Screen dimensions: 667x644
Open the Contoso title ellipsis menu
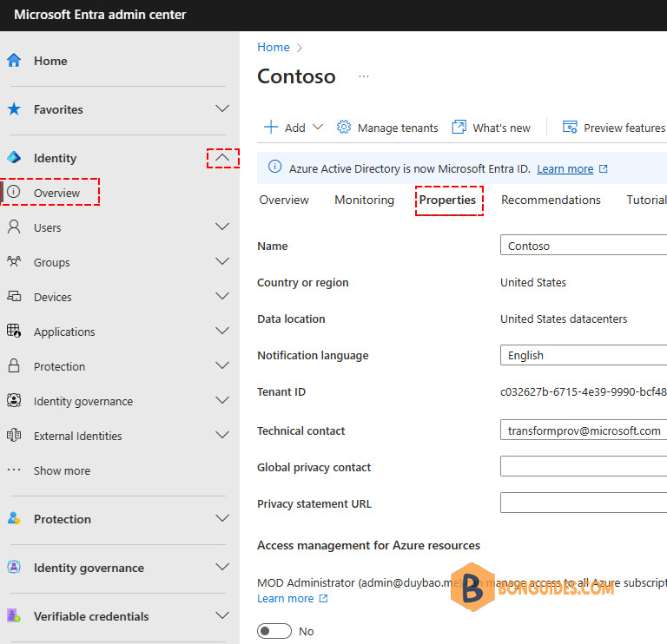click(364, 76)
